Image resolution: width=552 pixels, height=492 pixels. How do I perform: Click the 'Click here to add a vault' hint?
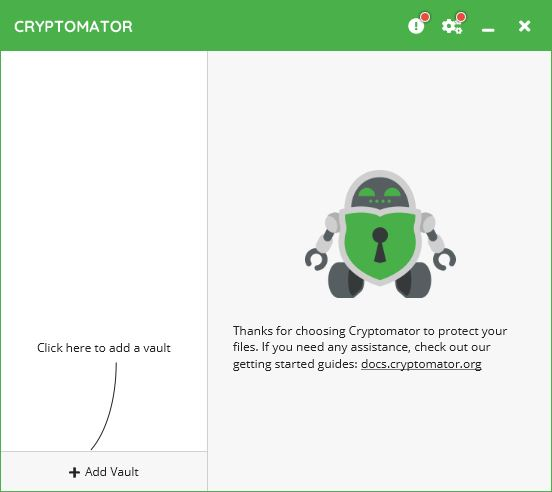(x=104, y=348)
